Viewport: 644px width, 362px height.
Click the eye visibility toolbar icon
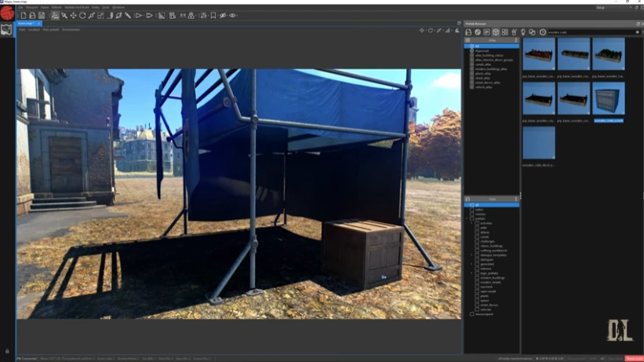(232, 16)
